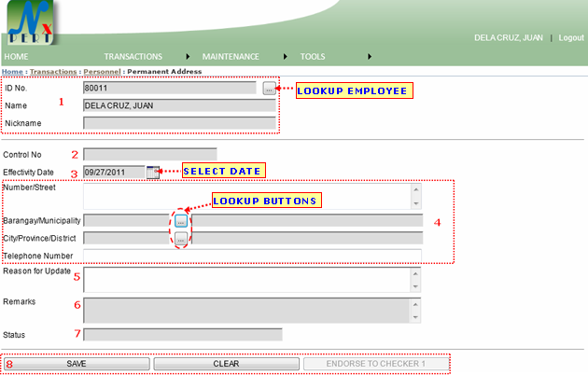Click the Effectivity Date input field

click(114, 172)
